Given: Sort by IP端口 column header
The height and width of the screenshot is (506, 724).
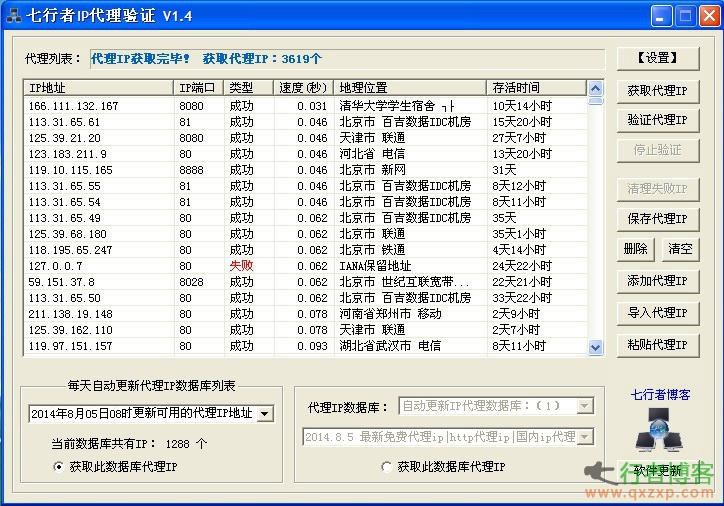Looking at the screenshot, I should (x=199, y=88).
